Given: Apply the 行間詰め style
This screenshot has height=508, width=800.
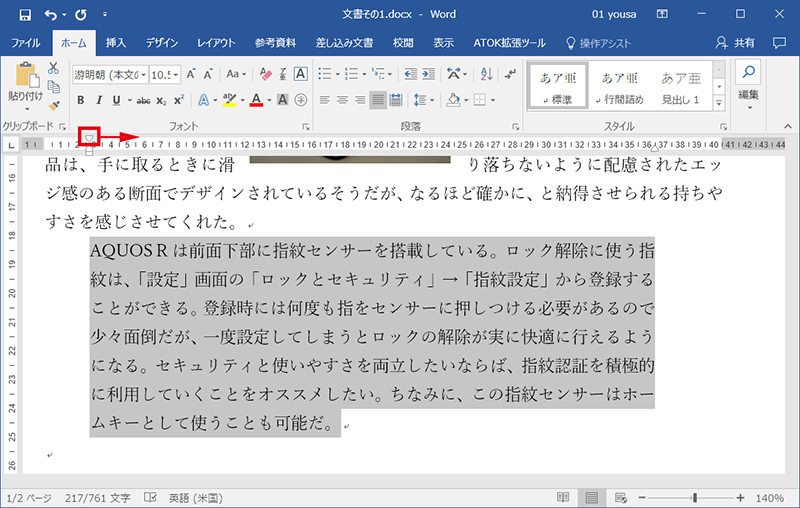Looking at the screenshot, I should pyautogui.click(x=619, y=86).
